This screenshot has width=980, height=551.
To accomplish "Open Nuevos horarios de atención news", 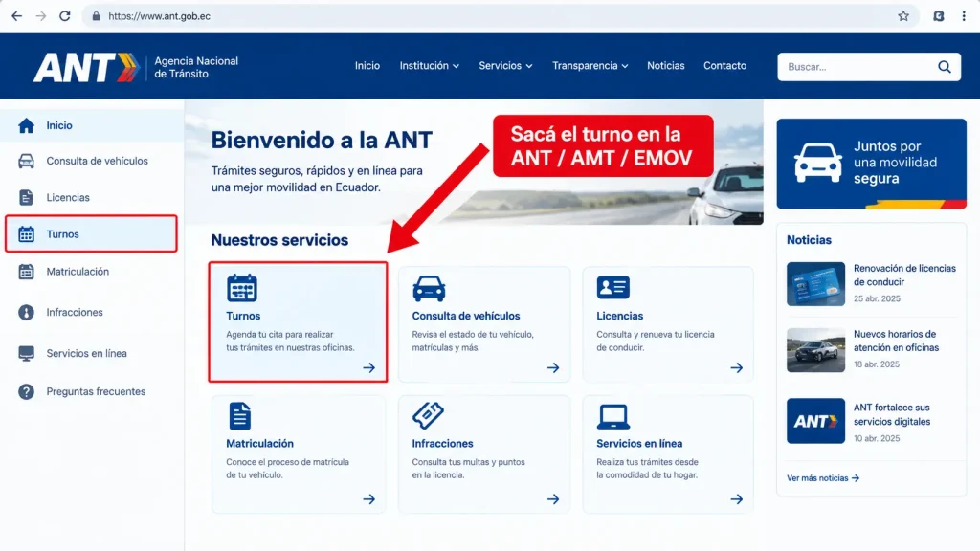I will tap(896, 342).
